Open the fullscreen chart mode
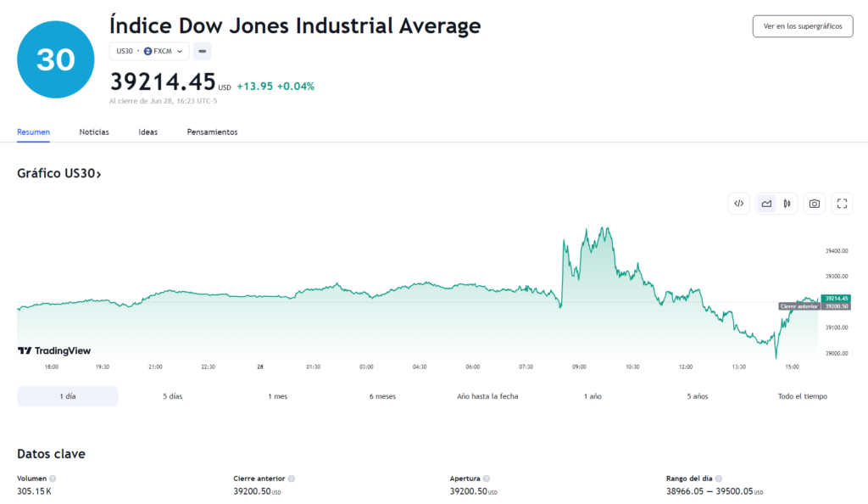Screen dimensions: 868x504 pos(842,204)
